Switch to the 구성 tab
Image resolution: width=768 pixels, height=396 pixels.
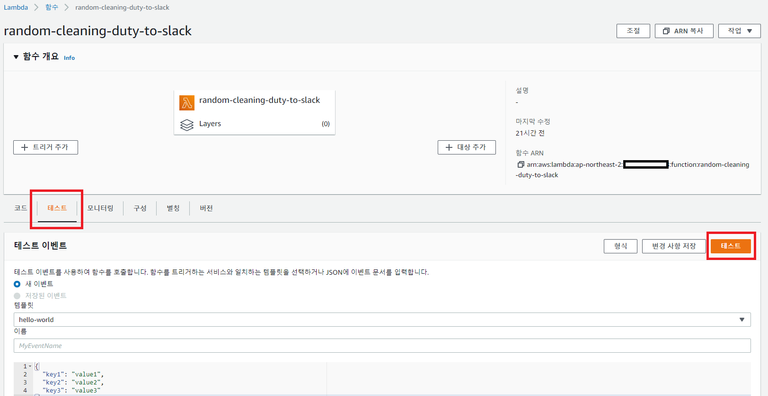[x=140, y=208]
